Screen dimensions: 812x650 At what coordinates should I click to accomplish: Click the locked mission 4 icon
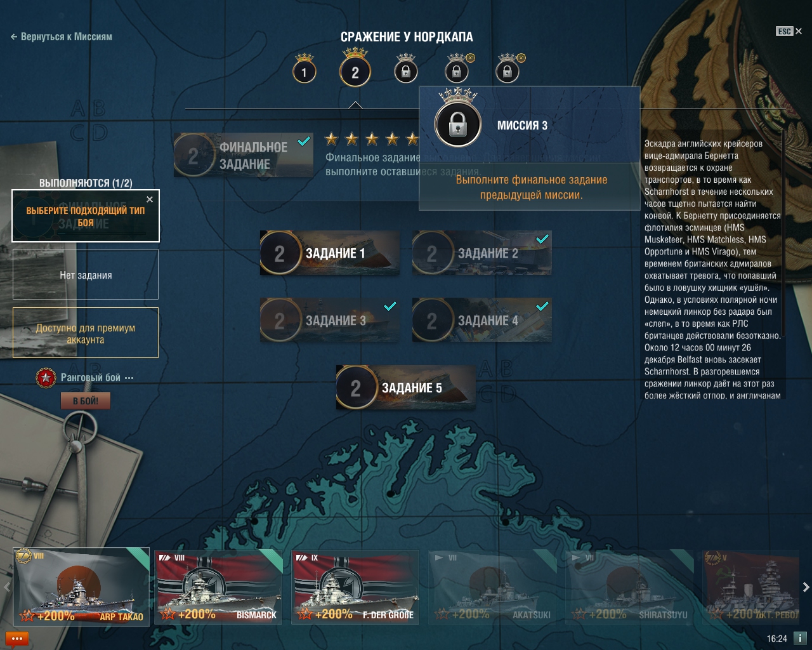pyautogui.click(x=457, y=70)
